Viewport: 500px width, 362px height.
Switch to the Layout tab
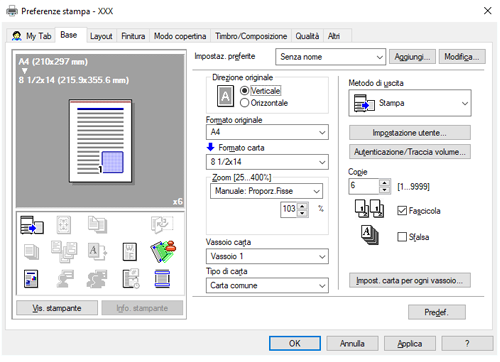tap(101, 36)
